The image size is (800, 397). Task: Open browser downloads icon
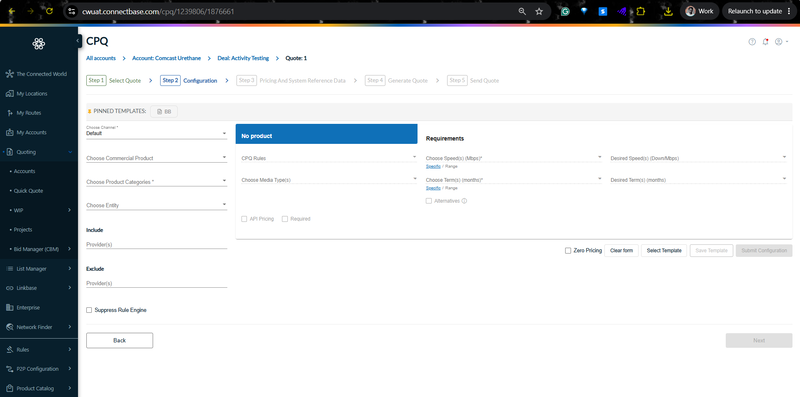coord(668,11)
